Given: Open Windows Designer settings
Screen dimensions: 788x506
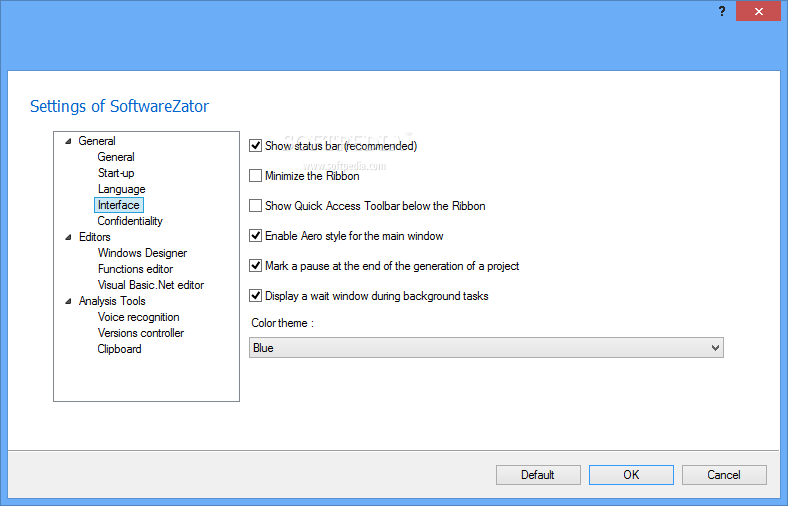Looking at the screenshot, I should click(x=142, y=253).
